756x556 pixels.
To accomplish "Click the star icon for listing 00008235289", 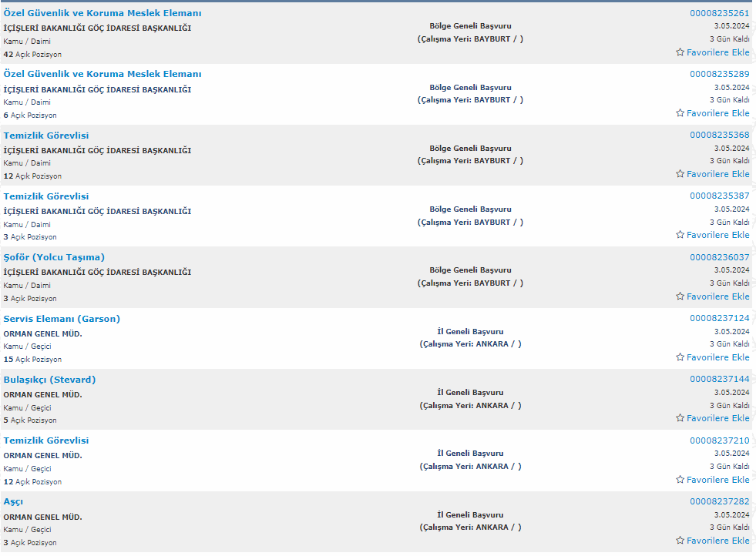I will (680, 112).
